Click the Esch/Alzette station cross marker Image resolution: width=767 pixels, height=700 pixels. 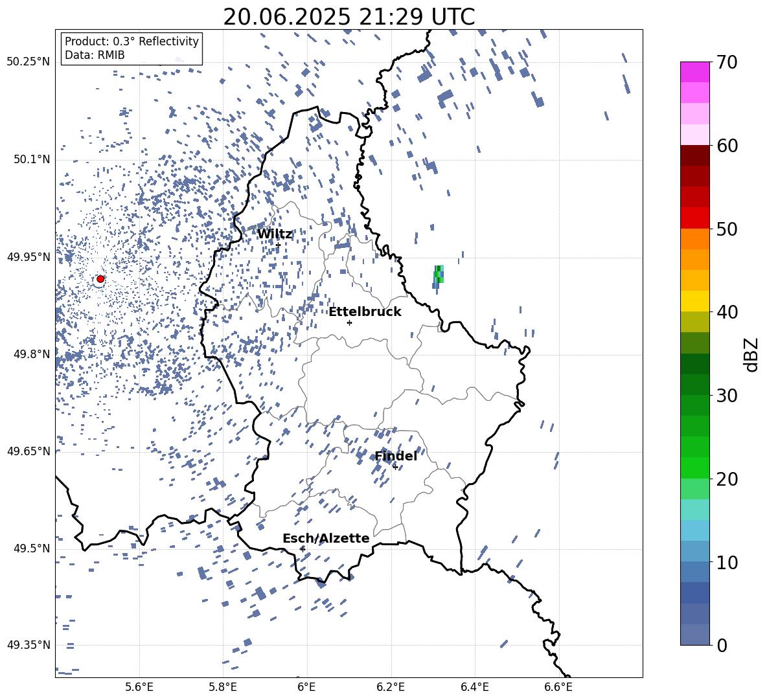coord(303,549)
